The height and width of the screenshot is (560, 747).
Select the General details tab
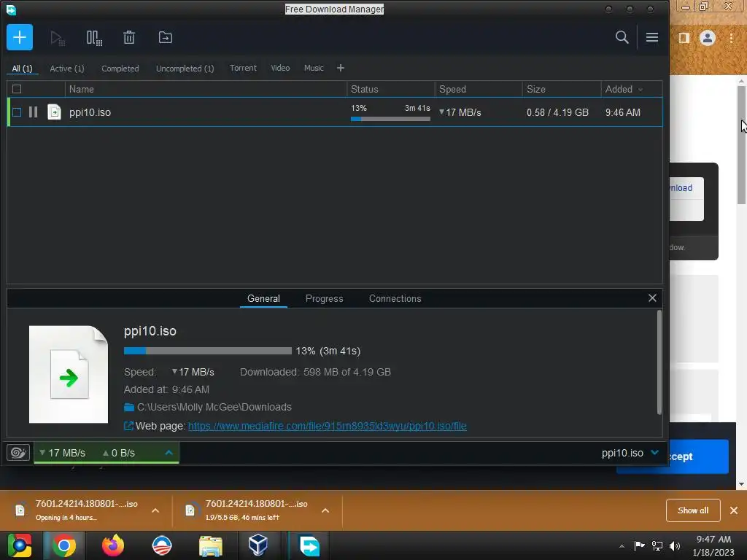click(263, 298)
